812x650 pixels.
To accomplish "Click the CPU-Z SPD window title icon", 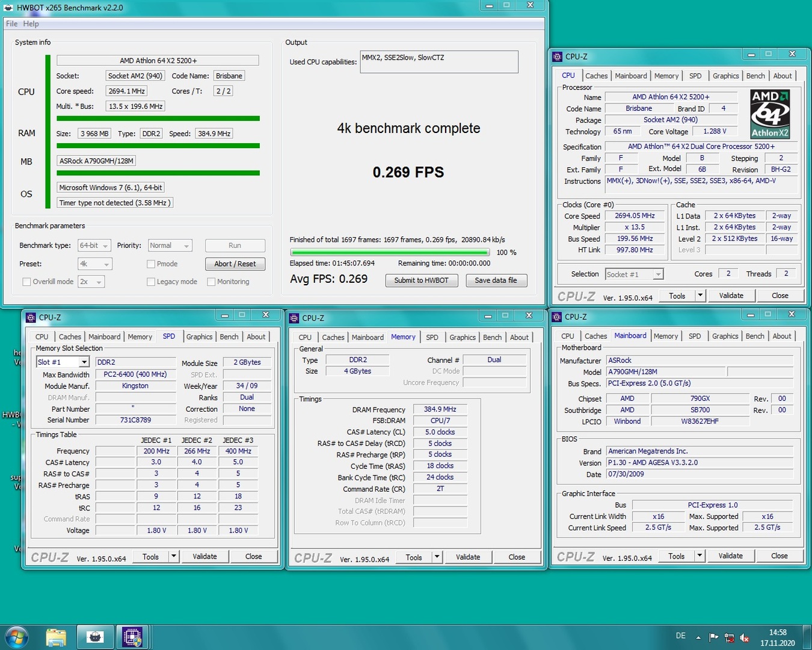I will point(31,317).
